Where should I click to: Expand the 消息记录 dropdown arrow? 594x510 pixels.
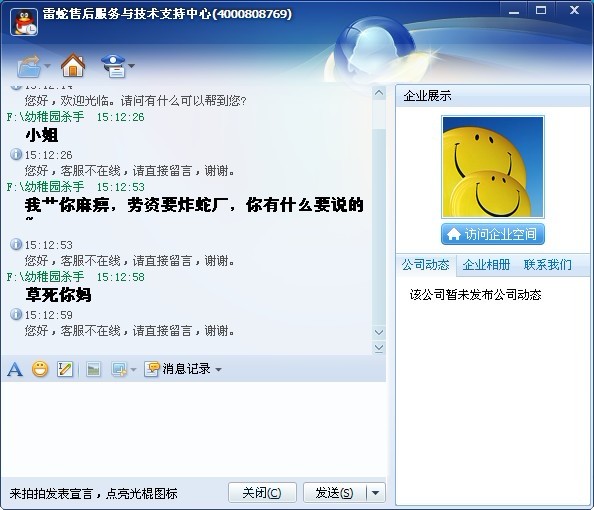pos(219,369)
